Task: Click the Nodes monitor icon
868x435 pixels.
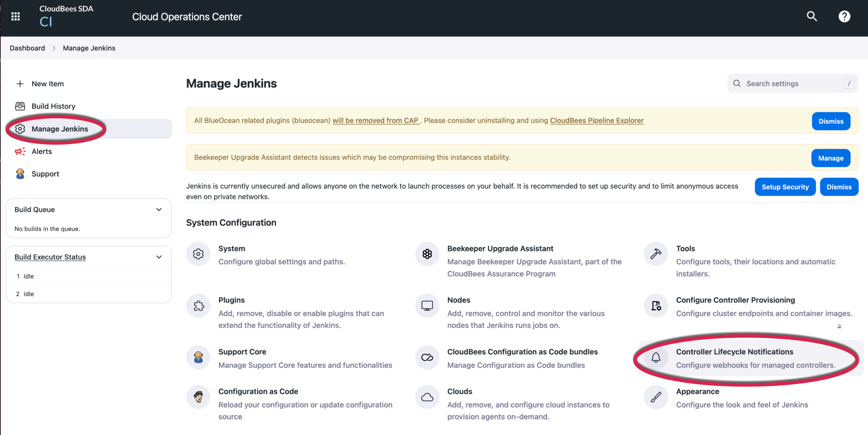Action: [x=427, y=306]
